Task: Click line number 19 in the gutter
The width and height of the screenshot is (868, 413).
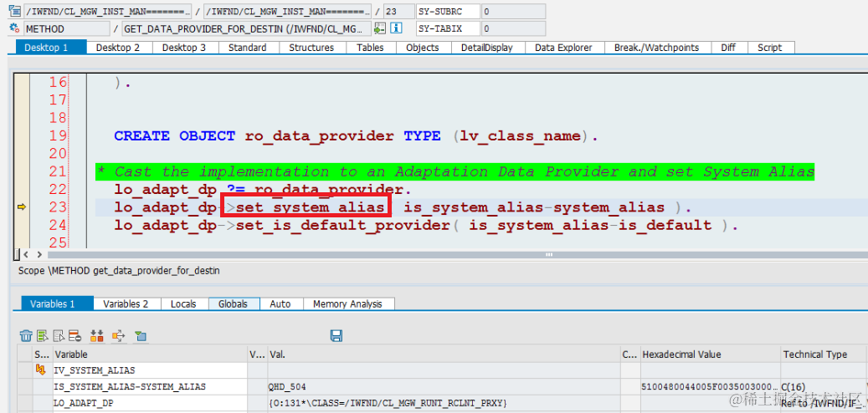Action: click(x=58, y=135)
